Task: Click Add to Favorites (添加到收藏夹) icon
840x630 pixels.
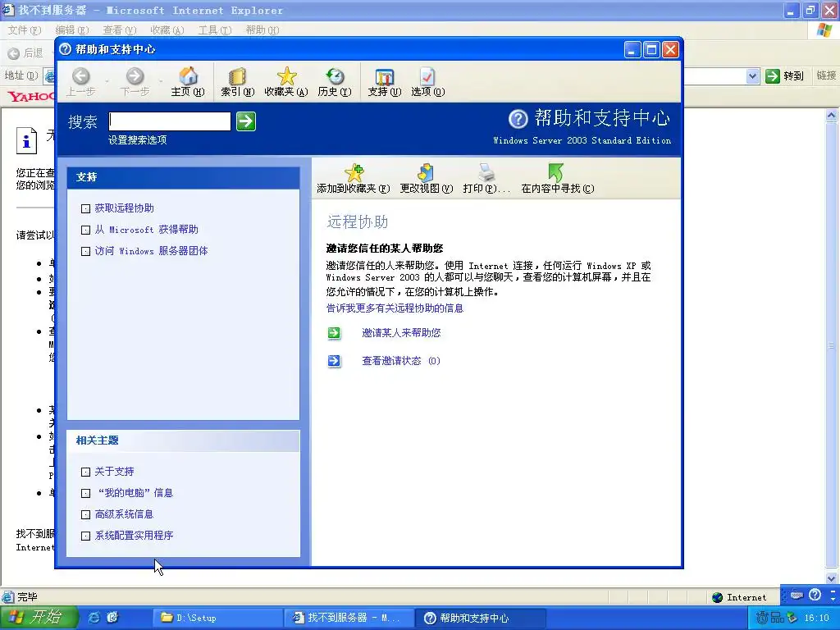Action: [x=354, y=172]
